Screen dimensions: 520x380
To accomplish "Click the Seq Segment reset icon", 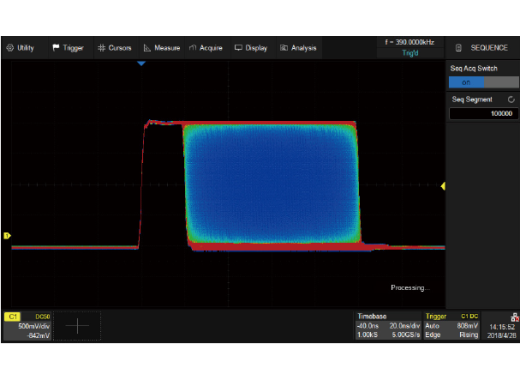I will point(511,99).
